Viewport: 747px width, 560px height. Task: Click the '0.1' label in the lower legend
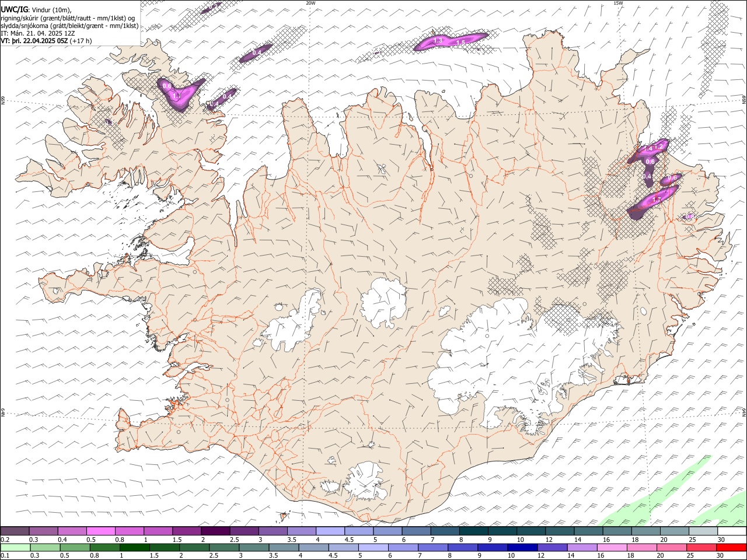(5, 556)
